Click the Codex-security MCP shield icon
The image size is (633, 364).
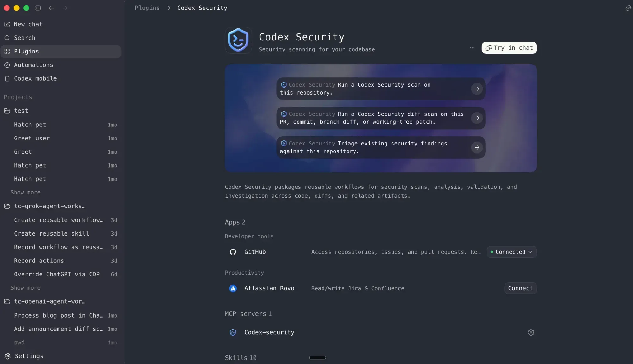pyautogui.click(x=233, y=332)
